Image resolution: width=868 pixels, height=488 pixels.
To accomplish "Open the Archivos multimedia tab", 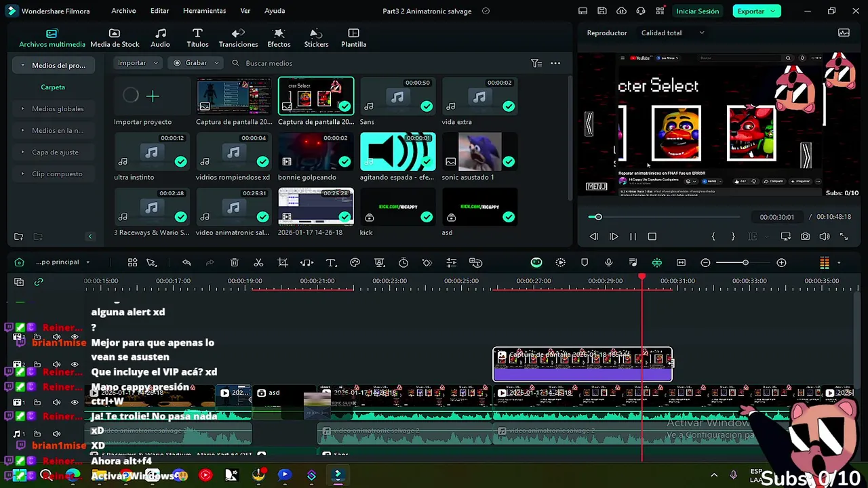I will (x=52, y=38).
